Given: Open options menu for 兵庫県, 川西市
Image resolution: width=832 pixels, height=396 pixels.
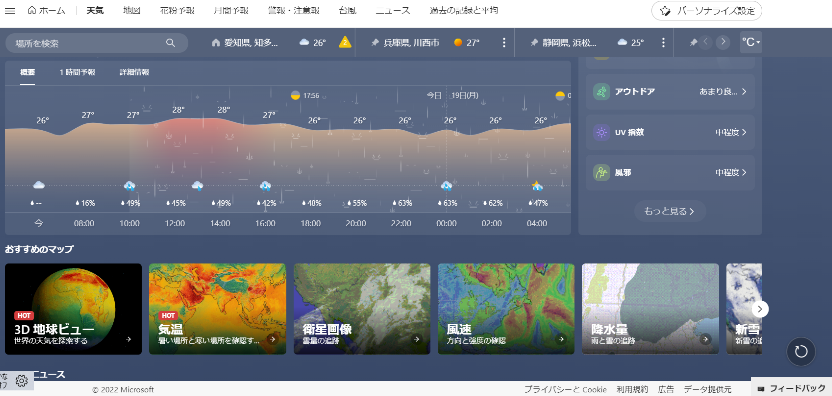Looking at the screenshot, I should (504, 42).
